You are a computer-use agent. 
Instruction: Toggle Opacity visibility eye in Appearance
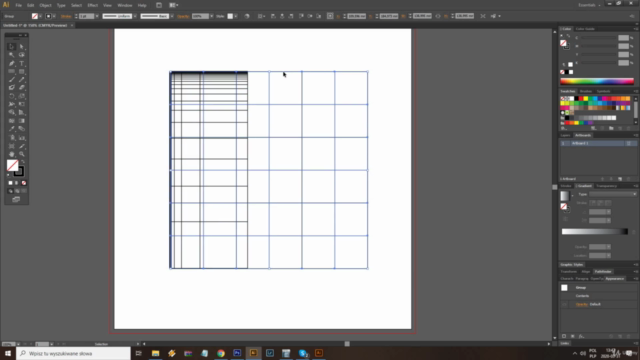tap(564, 304)
